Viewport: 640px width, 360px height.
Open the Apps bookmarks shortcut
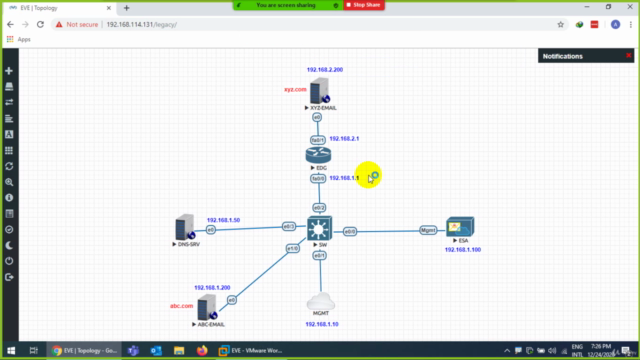[x=19, y=39]
